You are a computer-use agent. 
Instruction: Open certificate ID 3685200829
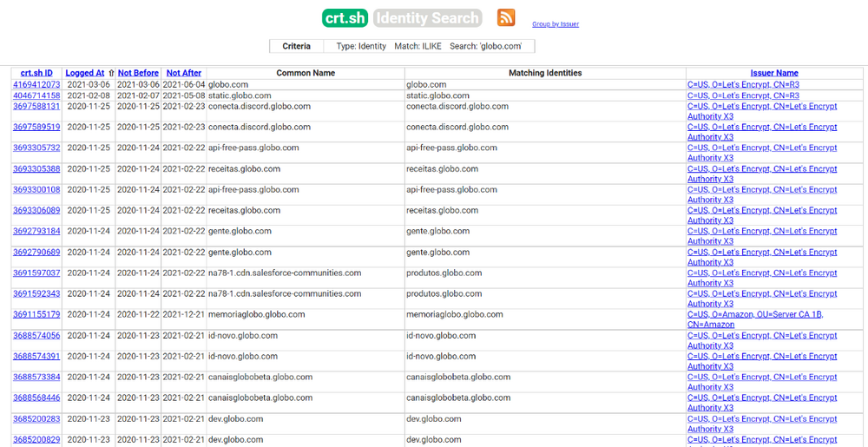(36, 440)
